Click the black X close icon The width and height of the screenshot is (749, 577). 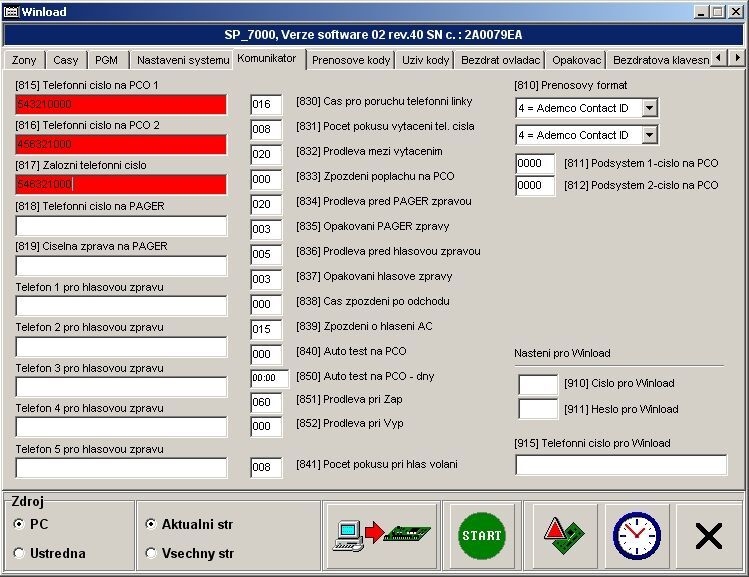pos(708,537)
